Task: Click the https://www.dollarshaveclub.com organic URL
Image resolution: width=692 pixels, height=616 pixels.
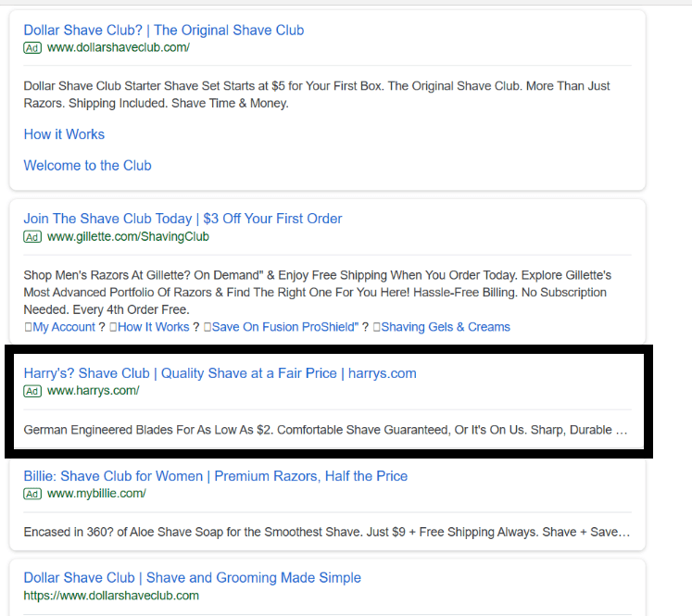Action: tap(111, 596)
